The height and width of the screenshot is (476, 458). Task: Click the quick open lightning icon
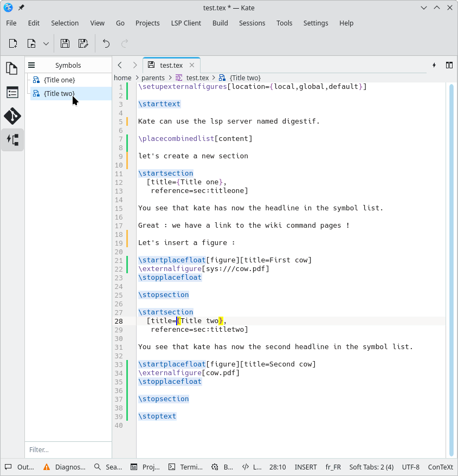click(x=434, y=65)
